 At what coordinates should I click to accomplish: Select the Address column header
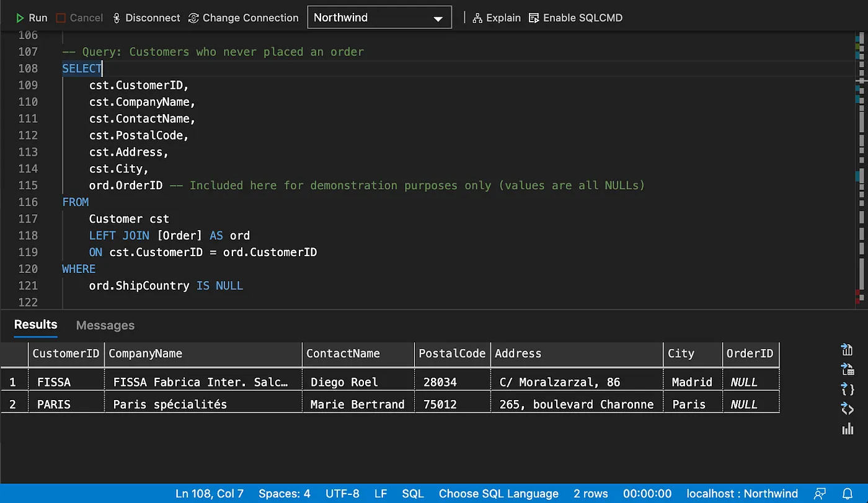577,354
